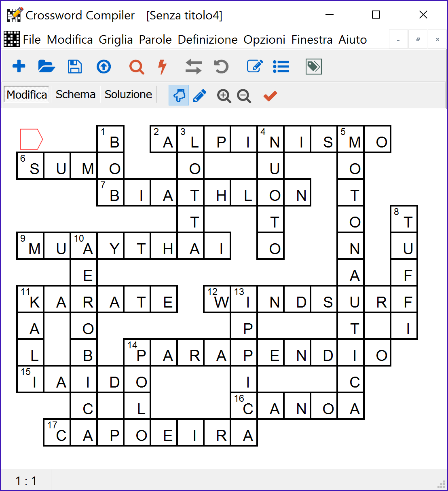Viewport: 448px width, 491px height.
Task: Open the clue editor pencil-pad icon
Action: coord(254,66)
